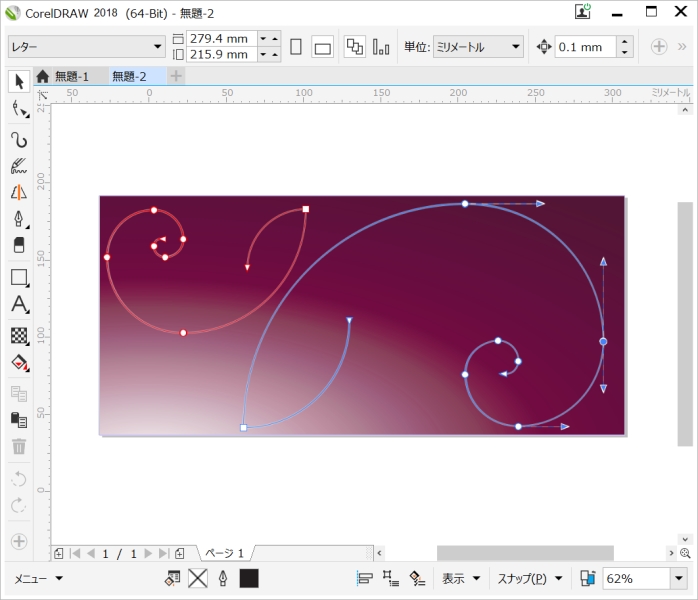Open the メニュー menu button
The image size is (698, 600).
tap(39, 578)
